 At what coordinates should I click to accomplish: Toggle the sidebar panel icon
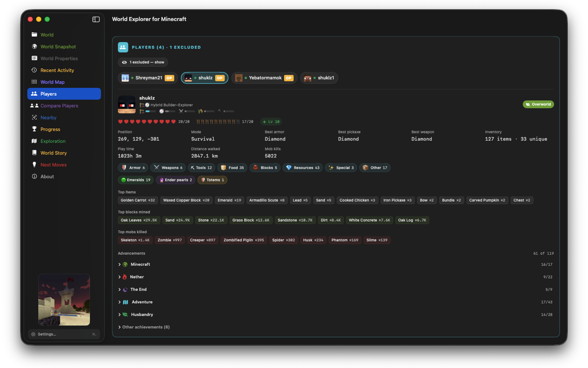[x=96, y=19]
